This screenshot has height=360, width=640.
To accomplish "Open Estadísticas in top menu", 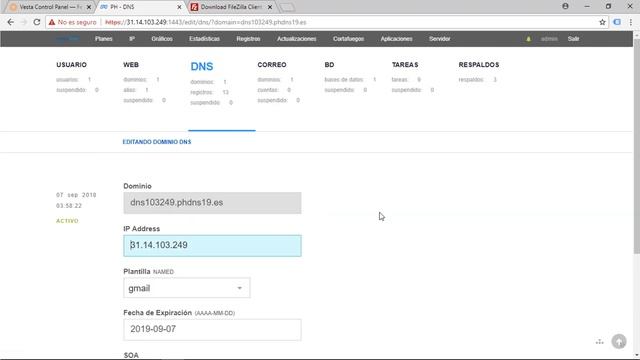I will (204, 39).
